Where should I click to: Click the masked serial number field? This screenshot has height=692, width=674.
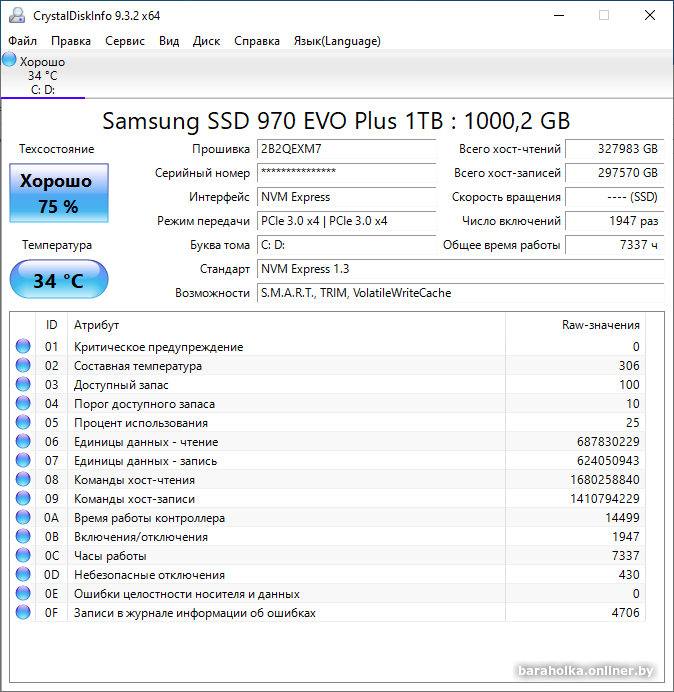click(x=346, y=173)
